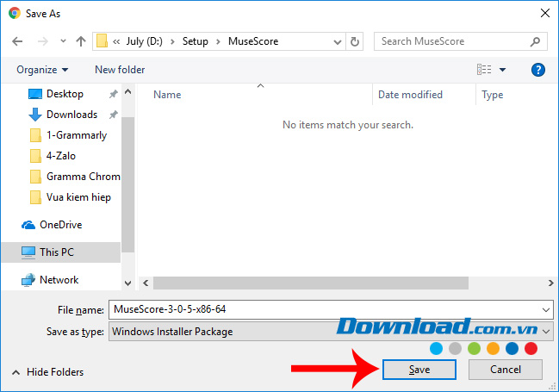Viewport: 559px width, 392px height.
Task: Sort by Name column header
Action: [167, 95]
